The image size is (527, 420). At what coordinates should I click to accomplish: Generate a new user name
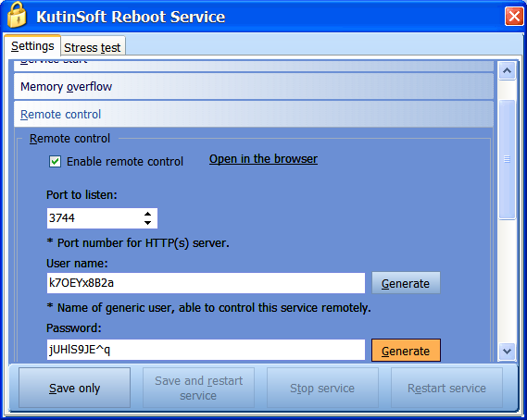tap(406, 283)
